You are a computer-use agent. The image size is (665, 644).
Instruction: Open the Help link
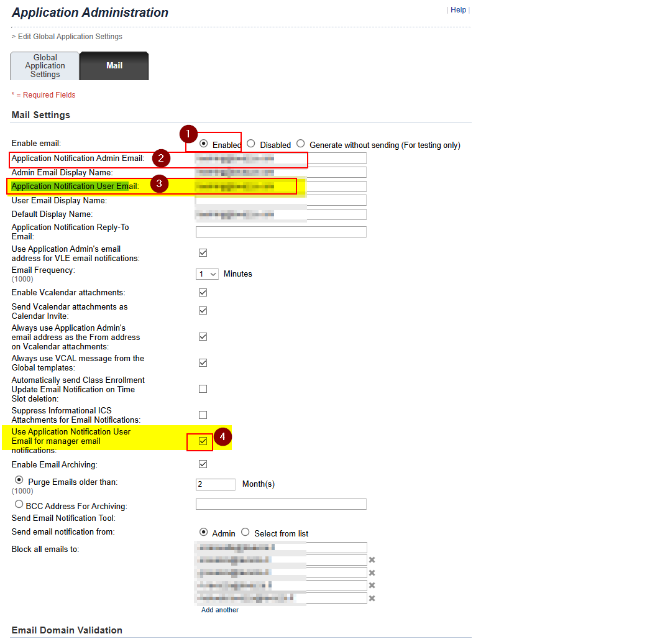pos(458,10)
